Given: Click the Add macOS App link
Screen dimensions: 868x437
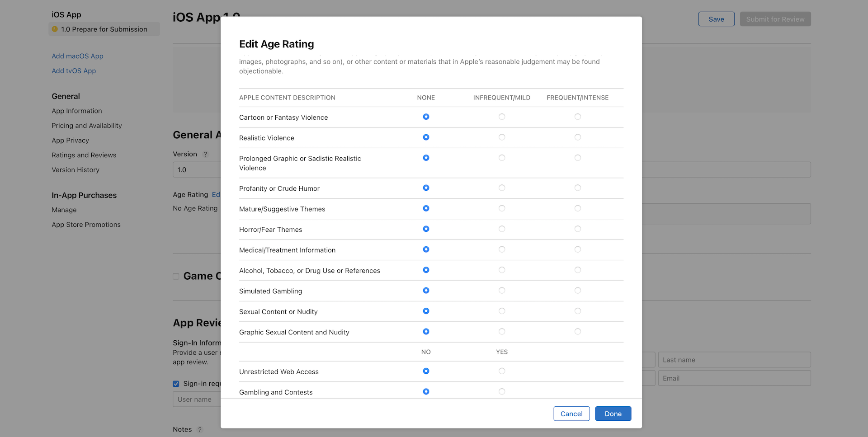Looking at the screenshot, I should click(x=77, y=56).
